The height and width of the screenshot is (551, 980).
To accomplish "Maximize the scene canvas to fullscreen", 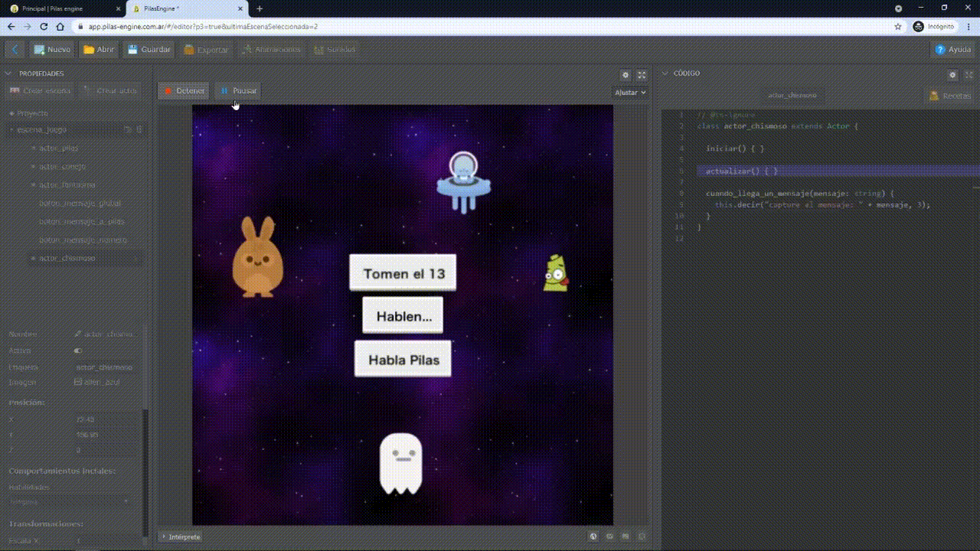I will click(642, 75).
